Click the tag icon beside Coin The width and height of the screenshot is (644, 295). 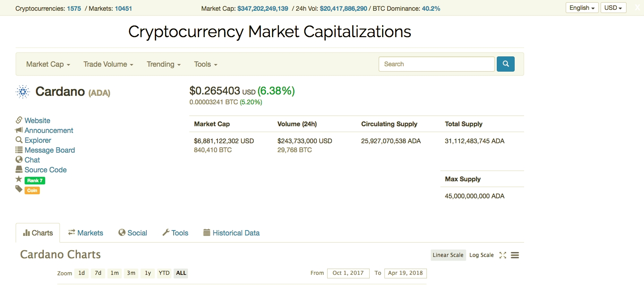[x=19, y=189]
